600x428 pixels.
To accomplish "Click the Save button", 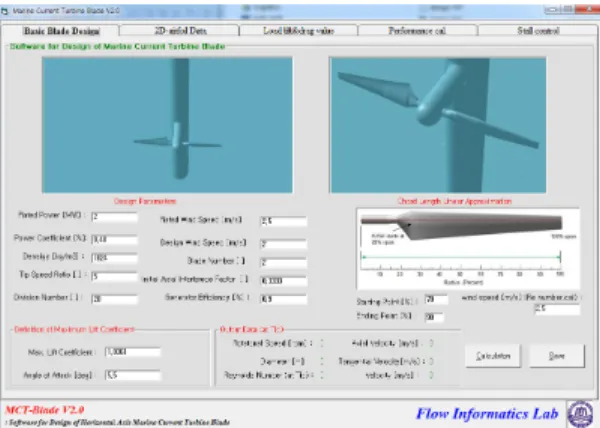I will coord(557,356).
